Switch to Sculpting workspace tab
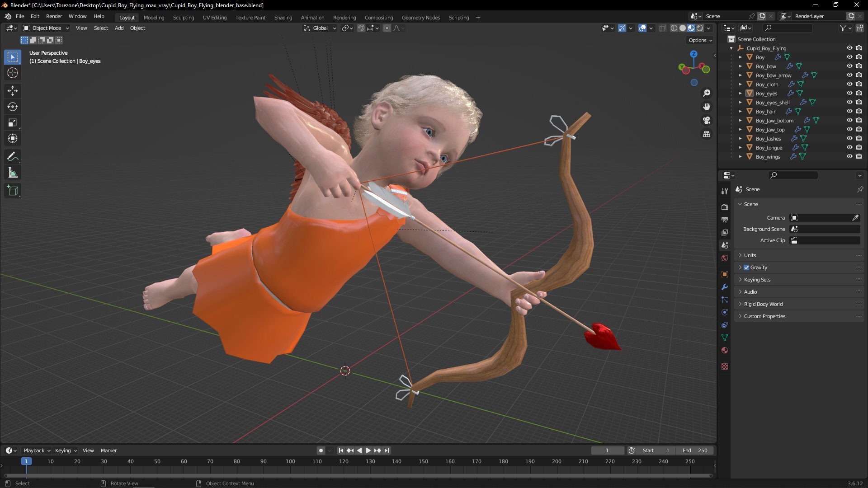This screenshot has width=868, height=488. 184,18
